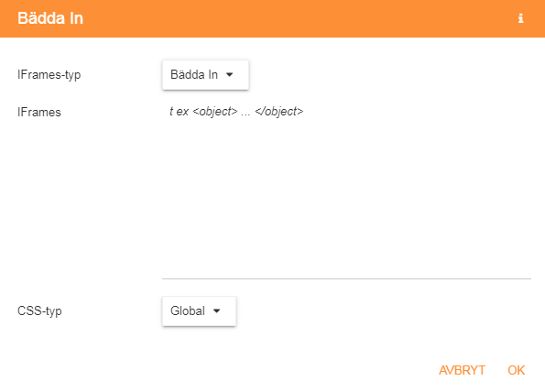Cancel the embed dialog via AVBRYT

(462, 370)
